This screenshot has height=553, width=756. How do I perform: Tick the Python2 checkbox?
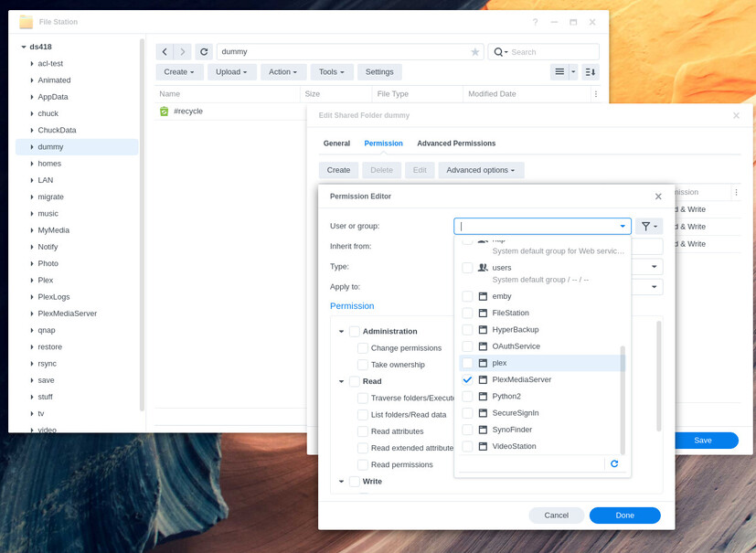(467, 397)
